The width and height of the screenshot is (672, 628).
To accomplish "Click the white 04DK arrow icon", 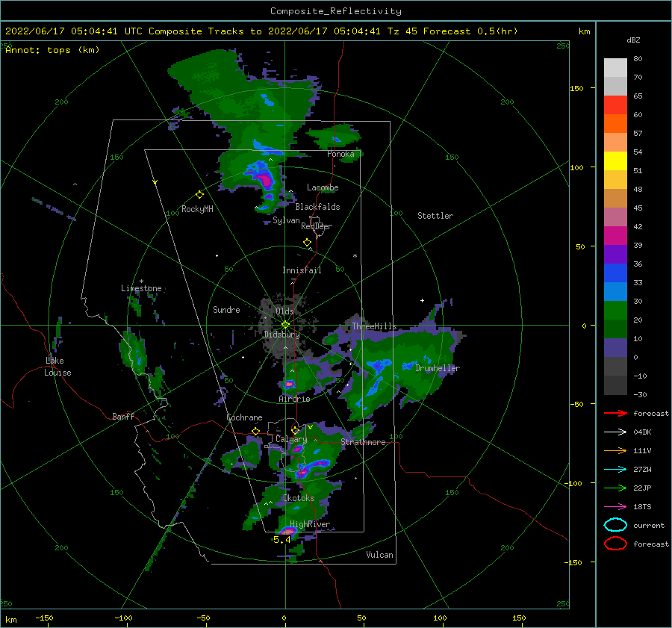I will [615, 432].
